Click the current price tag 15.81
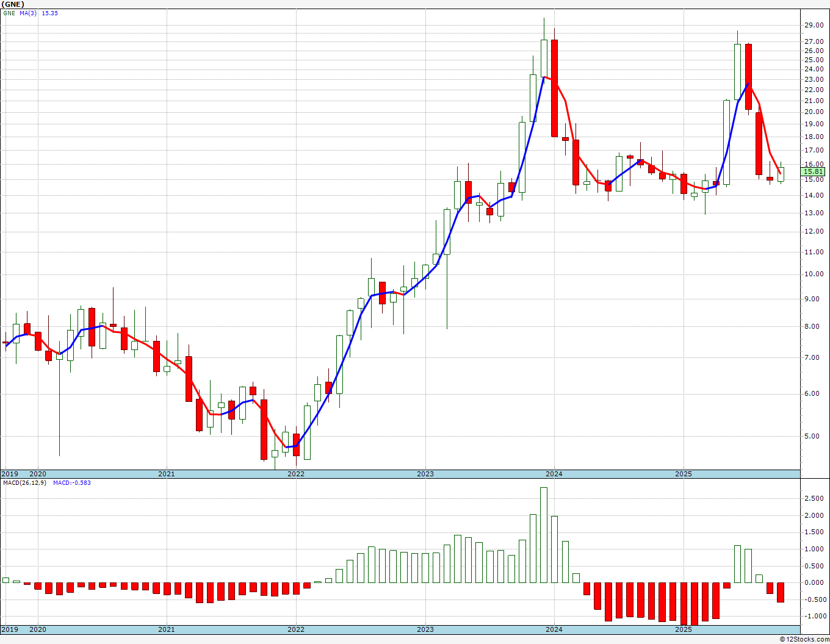830x644 pixels. tap(814, 172)
